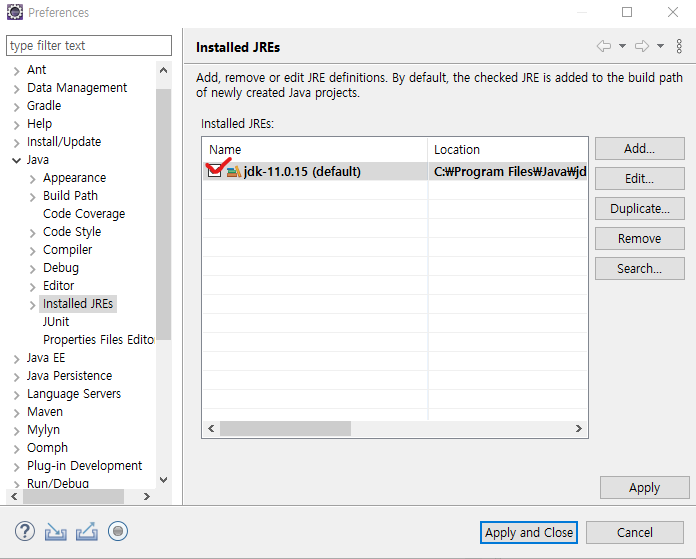Select Java Persistence tree item
Screen dimensions: 696x559
click(x=69, y=376)
